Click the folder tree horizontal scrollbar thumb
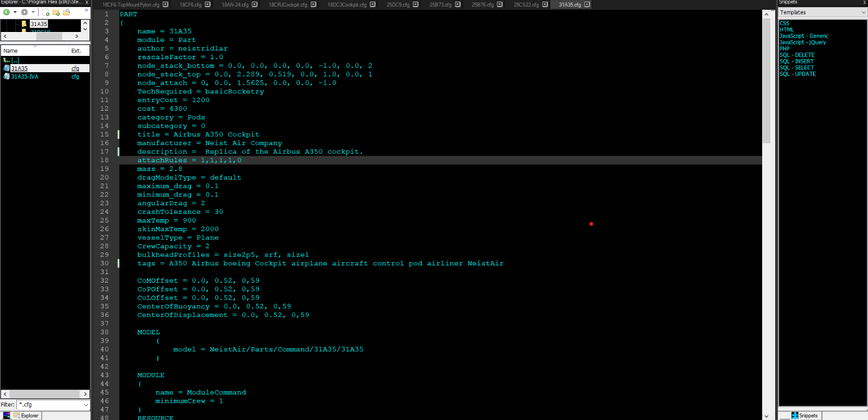 pyautogui.click(x=49, y=36)
